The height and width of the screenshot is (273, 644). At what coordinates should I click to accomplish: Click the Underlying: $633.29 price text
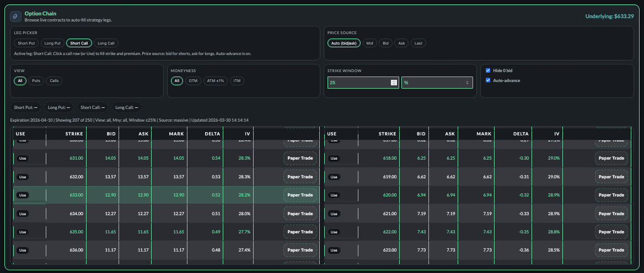pos(609,17)
